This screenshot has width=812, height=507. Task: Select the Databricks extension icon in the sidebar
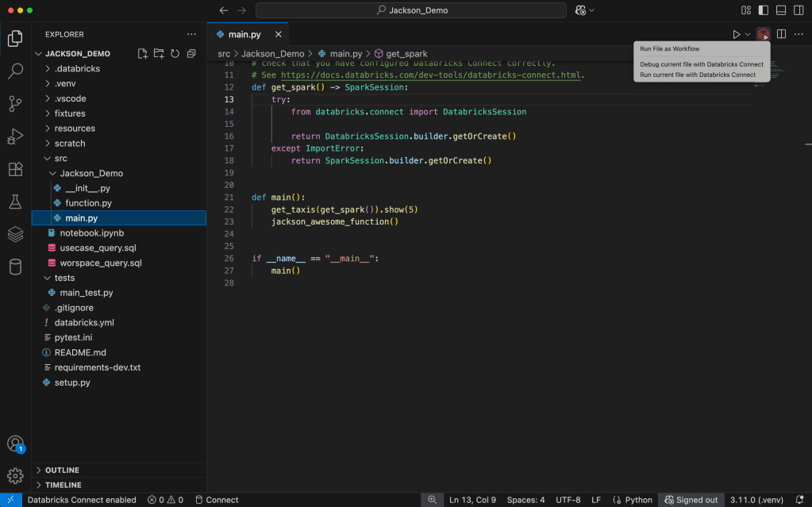15,235
